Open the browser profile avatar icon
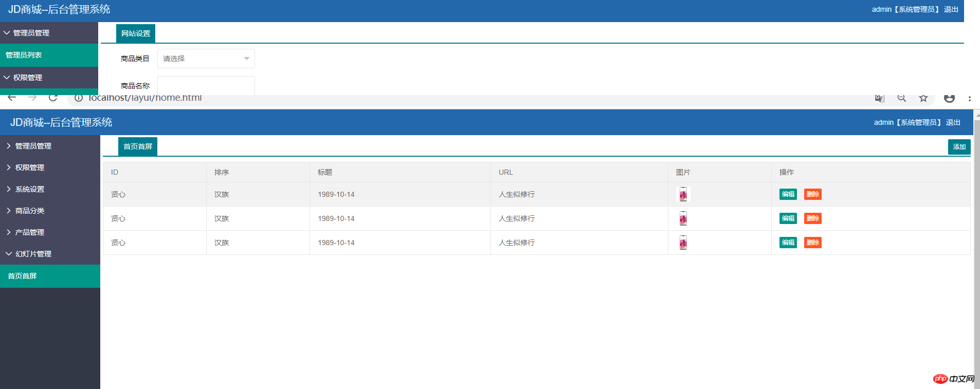 point(949,98)
